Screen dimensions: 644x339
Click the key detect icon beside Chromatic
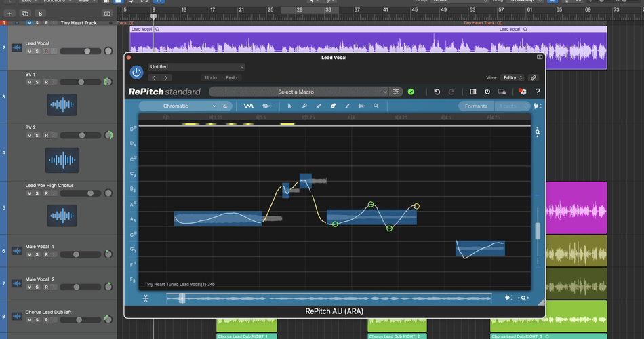[225, 106]
